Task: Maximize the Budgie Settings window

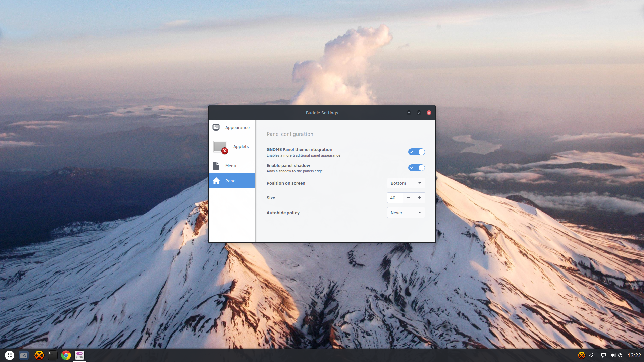Action: point(419,113)
